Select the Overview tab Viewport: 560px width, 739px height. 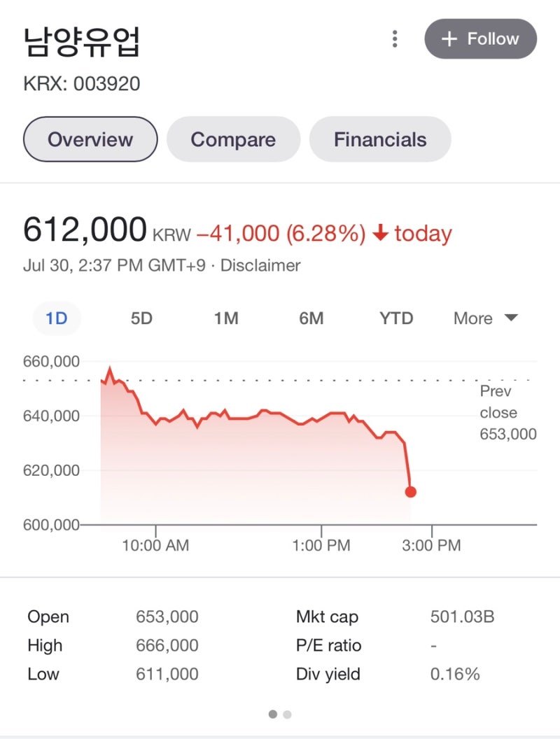pos(90,139)
